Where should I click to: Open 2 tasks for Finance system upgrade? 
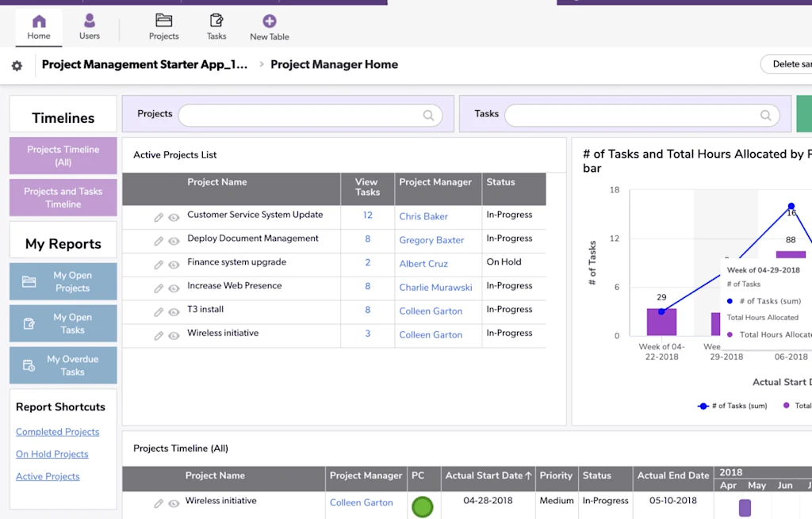click(x=368, y=263)
